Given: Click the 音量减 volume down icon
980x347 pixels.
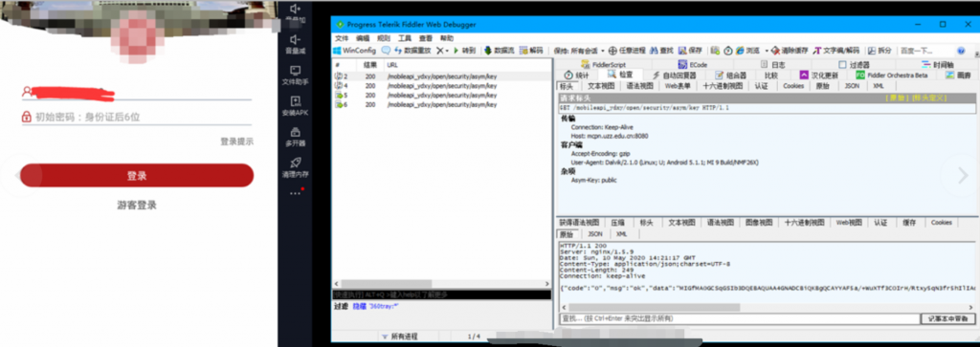Looking at the screenshot, I should point(296,44).
